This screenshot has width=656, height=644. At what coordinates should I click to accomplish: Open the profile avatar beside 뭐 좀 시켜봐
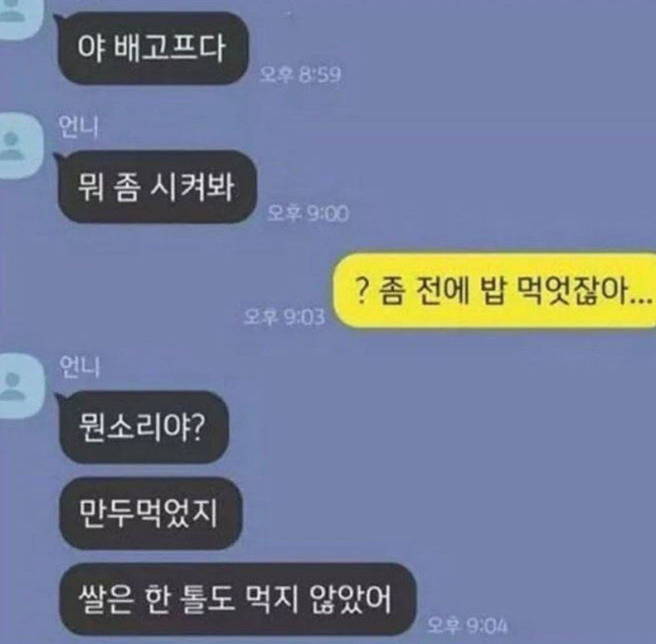point(21,146)
